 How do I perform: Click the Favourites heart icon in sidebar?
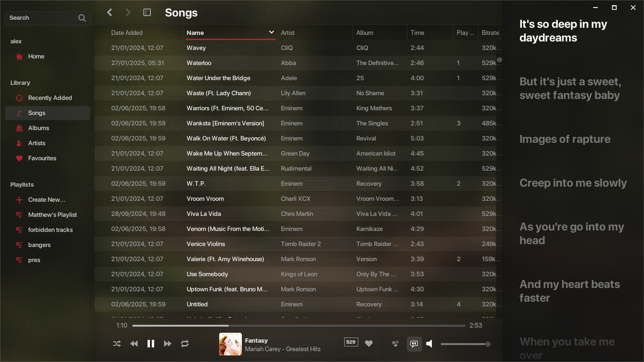pyautogui.click(x=19, y=158)
